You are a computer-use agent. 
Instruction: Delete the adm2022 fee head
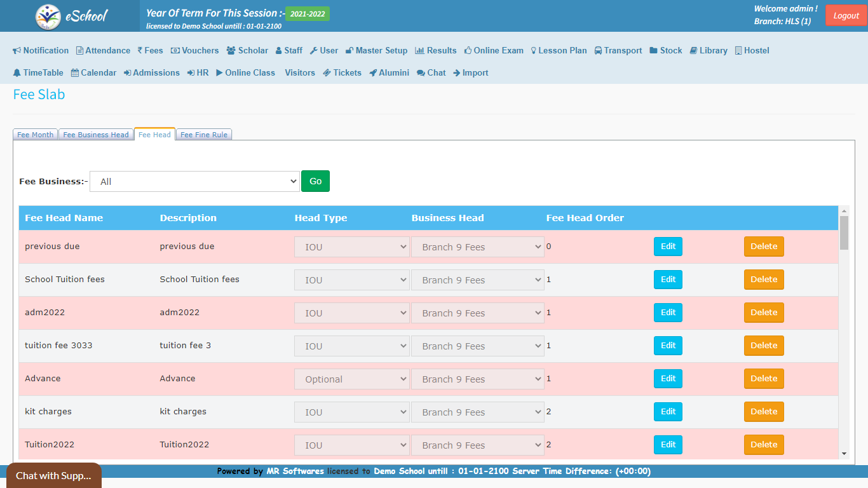764,313
